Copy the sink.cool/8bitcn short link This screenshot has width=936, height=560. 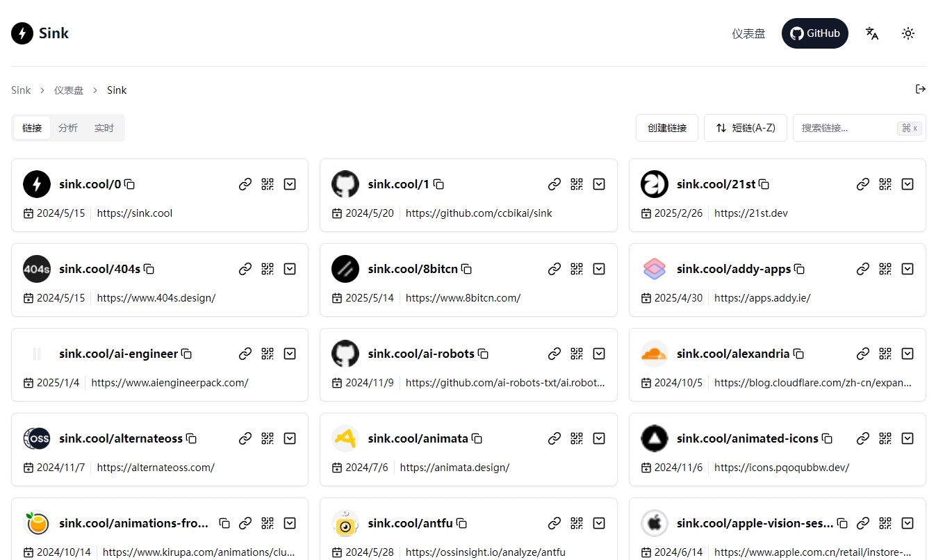[467, 270]
